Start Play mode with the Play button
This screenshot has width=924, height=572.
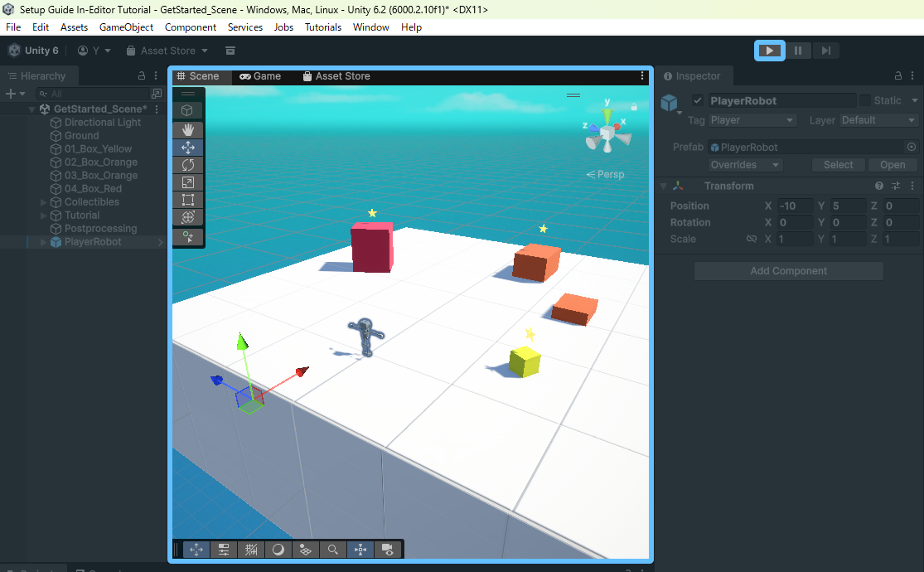770,51
